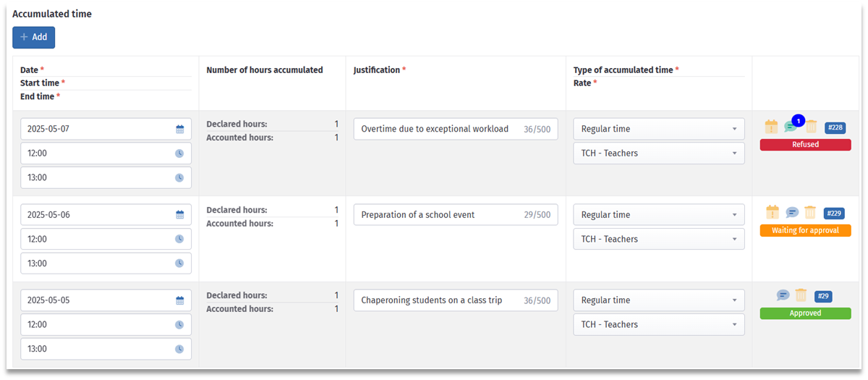Click the 13:00 end time field for 2025-05-05
This screenshot has width=868, height=380.
98,349
